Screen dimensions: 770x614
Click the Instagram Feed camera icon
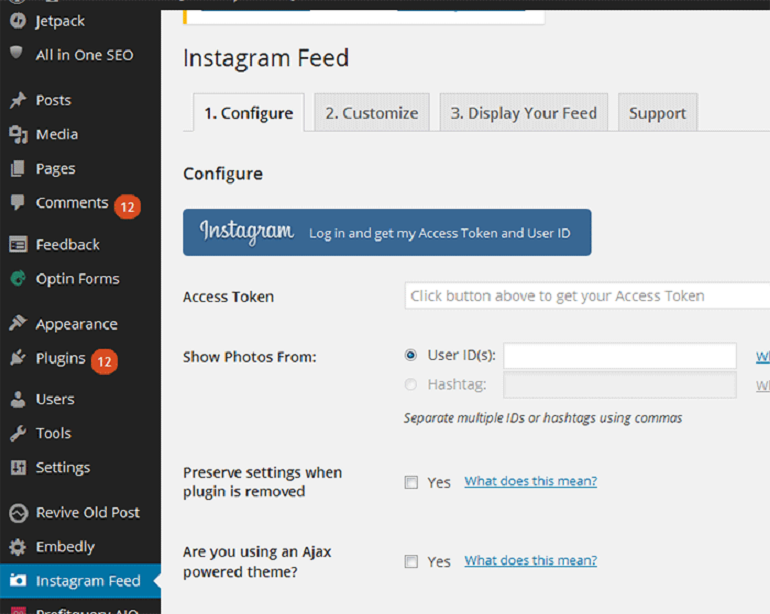tap(18, 580)
